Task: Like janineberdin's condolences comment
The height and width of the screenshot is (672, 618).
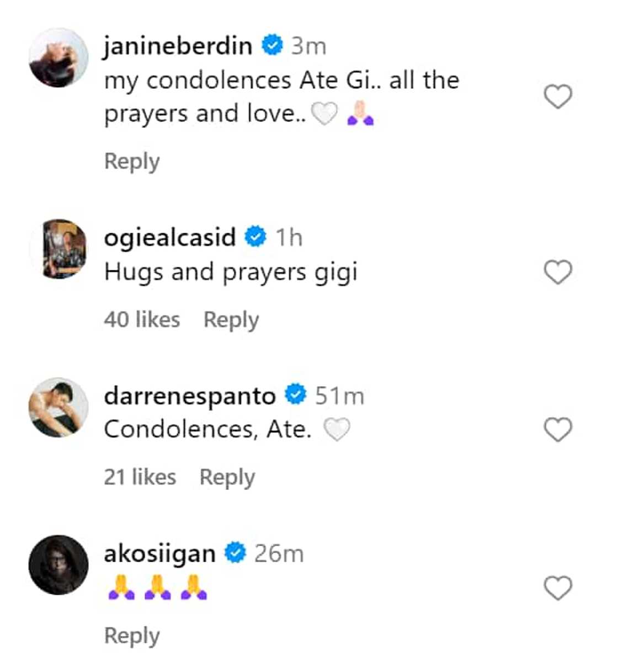Action: [x=558, y=97]
